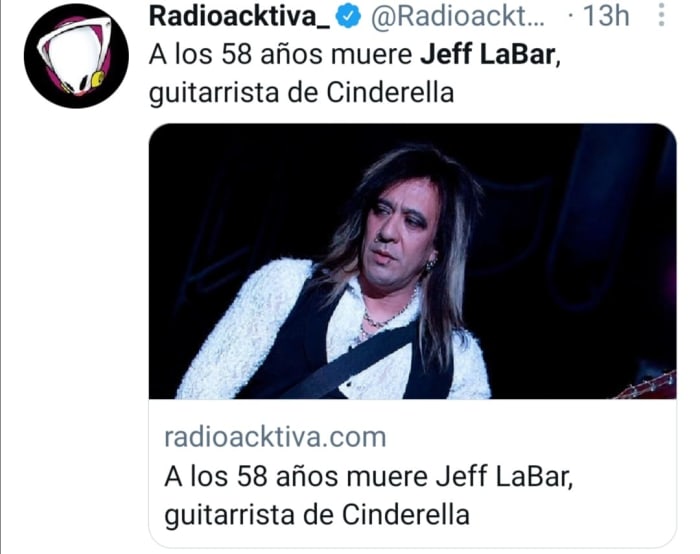Open the three-dot tweet options menu

[662, 16]
